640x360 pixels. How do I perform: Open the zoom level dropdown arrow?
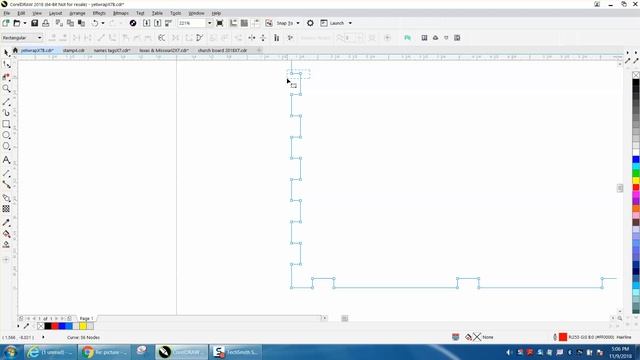click(x=209, y=23)
